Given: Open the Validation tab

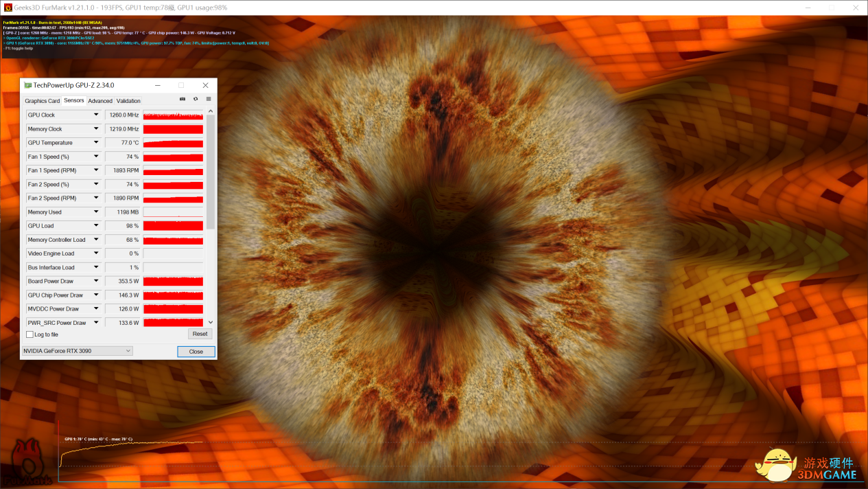Looking at the screenshot, I should click(128, 101).
